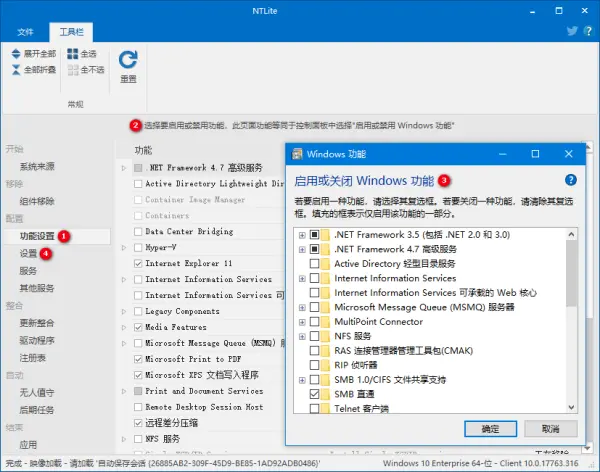Toggle Internet Explorer 11 checkbox in NTLite
The height and width of the screenshot is (472, 600).
(138, 263)
